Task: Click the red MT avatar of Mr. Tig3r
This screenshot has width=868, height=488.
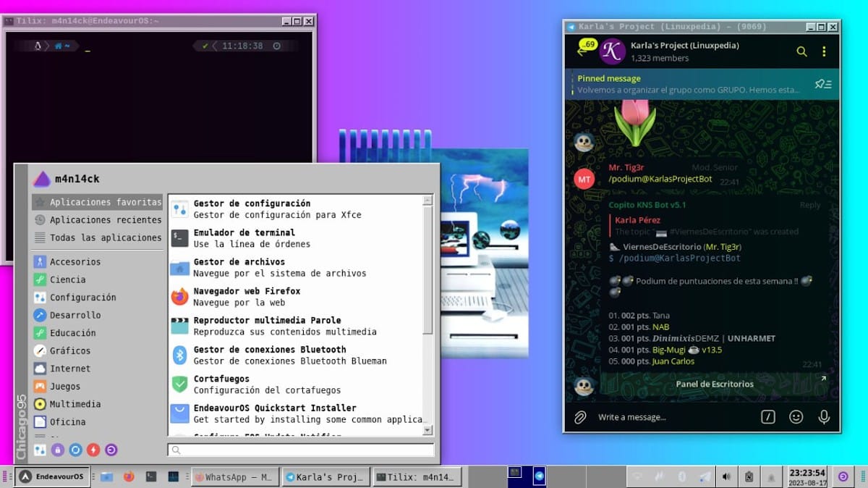Action: (x=584, y=178)
